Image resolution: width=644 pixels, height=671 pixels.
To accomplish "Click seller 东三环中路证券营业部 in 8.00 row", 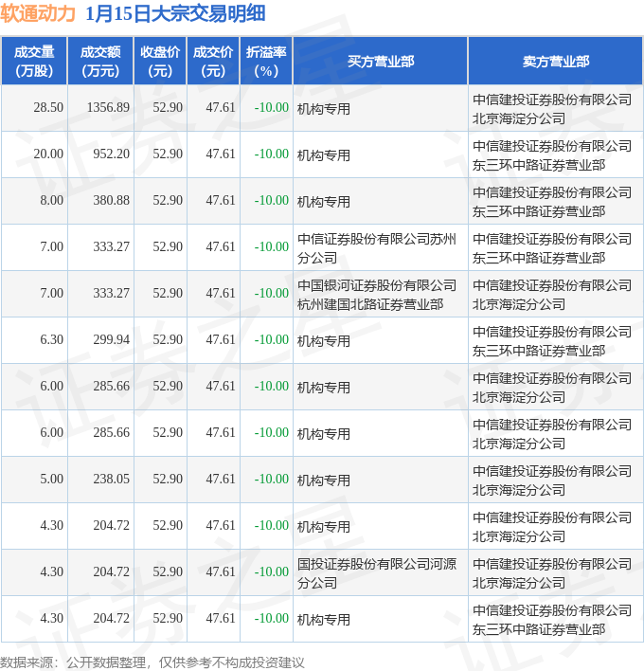I will click(x=539, y=211).
